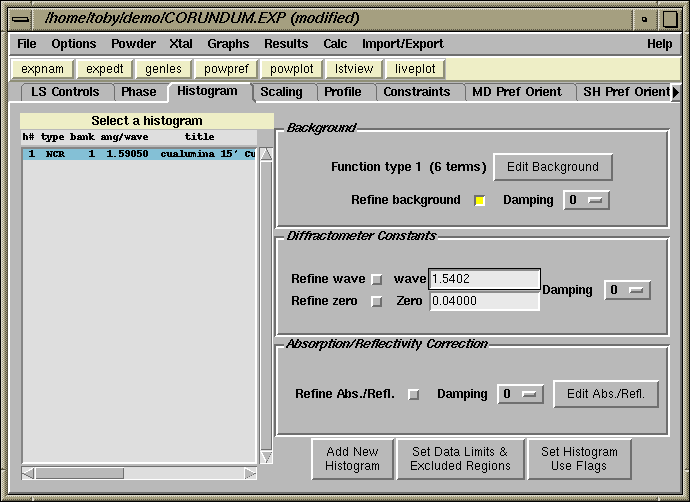690x502 pixels.
Task: Run the expedt toolbar button
Action: 105,69
